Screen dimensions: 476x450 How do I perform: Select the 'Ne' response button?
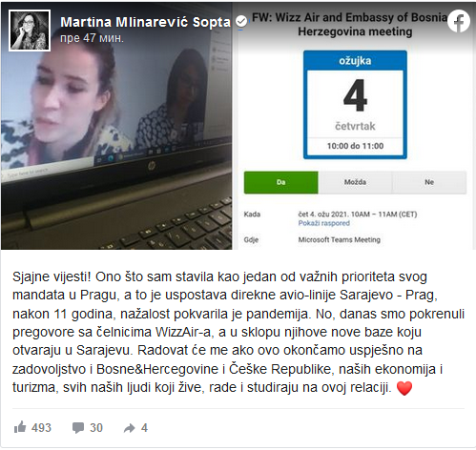click(429, 182)
